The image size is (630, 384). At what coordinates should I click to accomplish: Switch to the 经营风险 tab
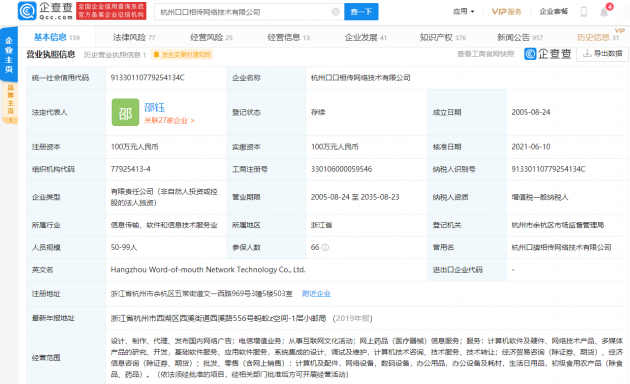pyautogui.click(x=211, y=37)
